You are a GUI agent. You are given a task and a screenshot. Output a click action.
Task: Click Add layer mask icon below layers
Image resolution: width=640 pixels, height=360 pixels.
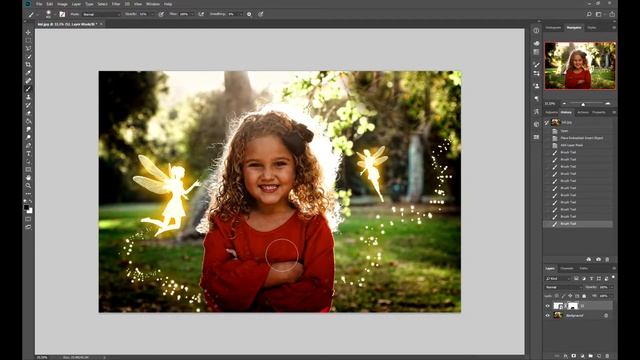click(573, 356)
